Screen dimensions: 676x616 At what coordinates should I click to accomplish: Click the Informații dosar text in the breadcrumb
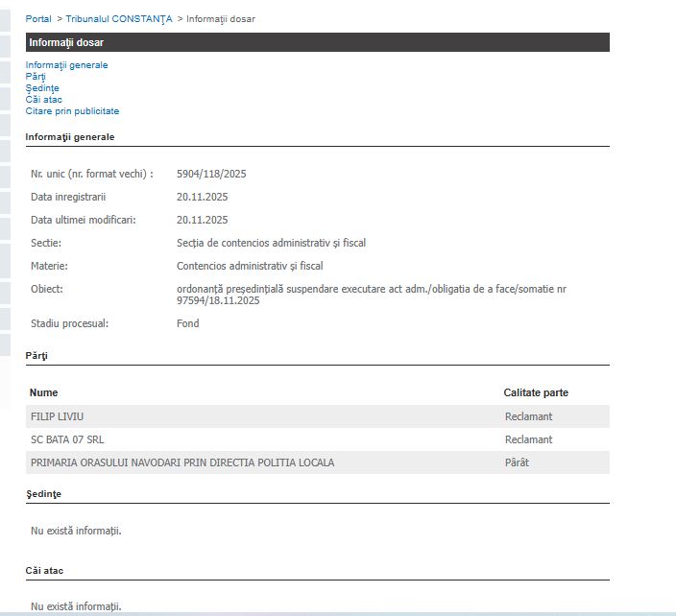(x=221, y=19)
